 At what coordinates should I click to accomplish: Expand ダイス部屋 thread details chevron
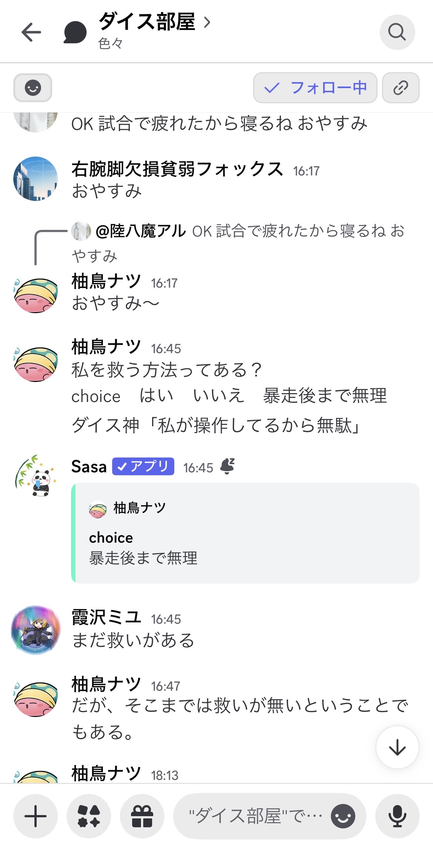pyautogui.click(x=207, y=23)
